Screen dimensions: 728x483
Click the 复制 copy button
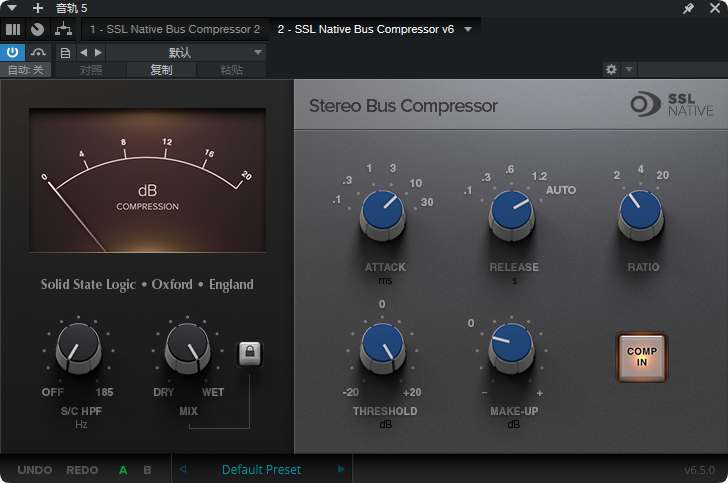(x=162, y=70)
